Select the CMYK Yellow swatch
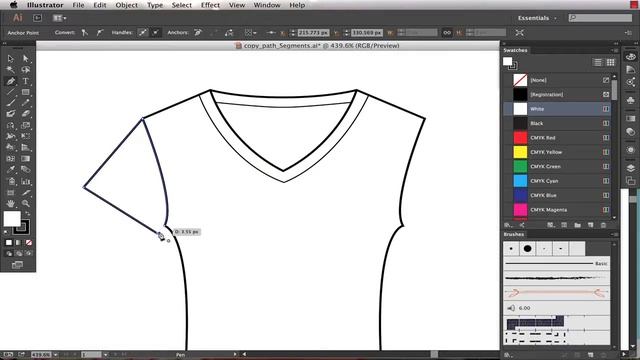This screenshot has width=640, height=360. tap(558, 152)
